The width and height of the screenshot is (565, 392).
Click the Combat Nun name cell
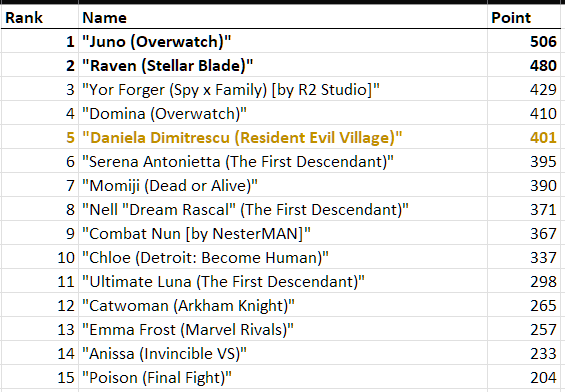tap(283, 233)
